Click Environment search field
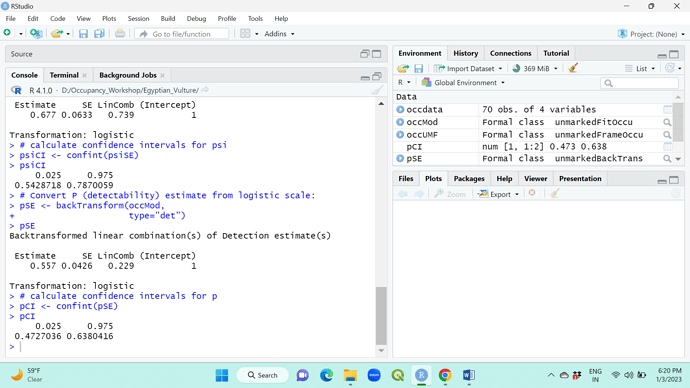Screen dimensions: 690x388 pyautogui.click(x=639, y=83)
